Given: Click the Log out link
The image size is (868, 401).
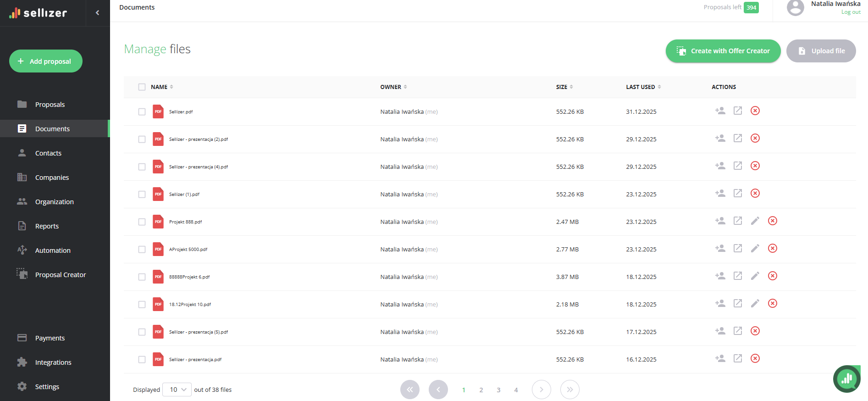Looking at the screenshot, I should click(851, 12).
